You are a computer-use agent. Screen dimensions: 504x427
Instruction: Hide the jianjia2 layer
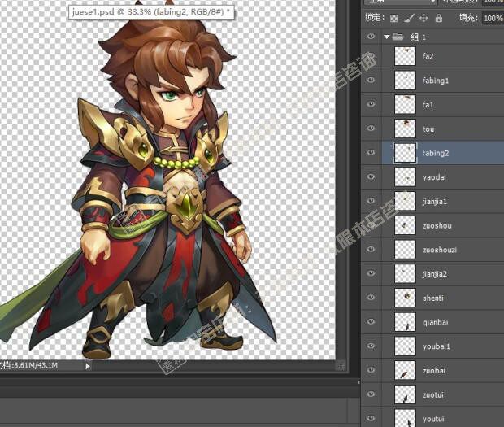[371, 273]
